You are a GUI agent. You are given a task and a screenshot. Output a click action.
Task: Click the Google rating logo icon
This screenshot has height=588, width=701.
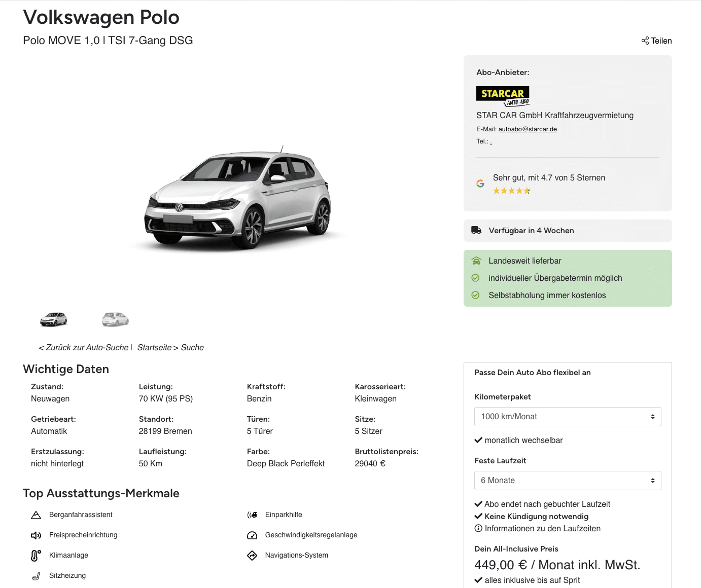[x=480, y=183]
